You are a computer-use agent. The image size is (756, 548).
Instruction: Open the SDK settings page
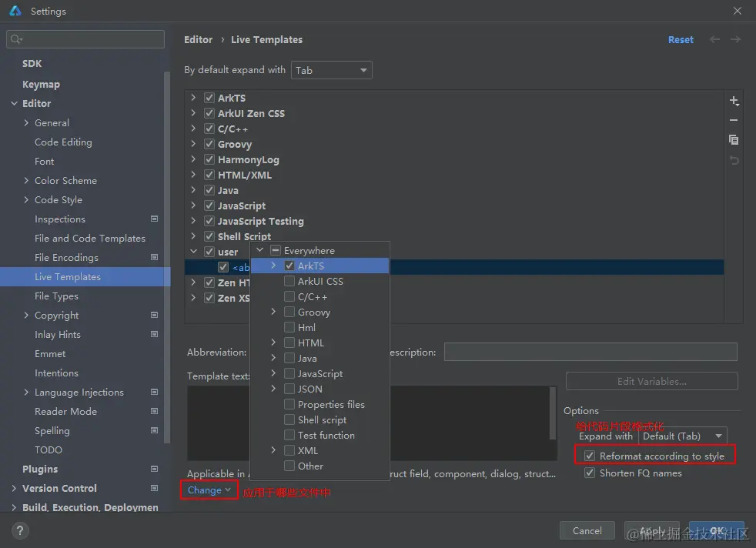coord(32,64)
